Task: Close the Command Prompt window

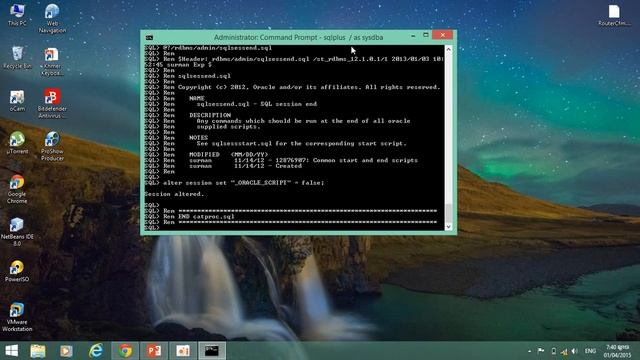Action: 443,35
